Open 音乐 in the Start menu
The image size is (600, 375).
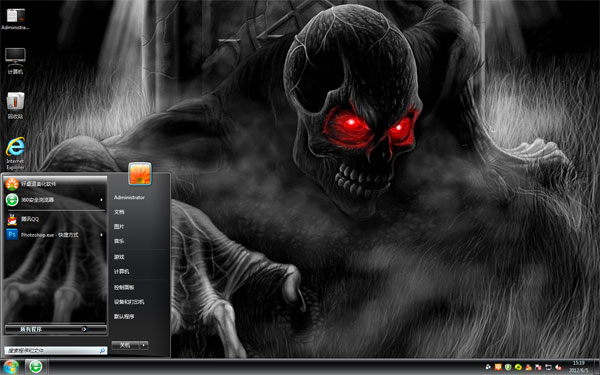(x=119, y=241)
